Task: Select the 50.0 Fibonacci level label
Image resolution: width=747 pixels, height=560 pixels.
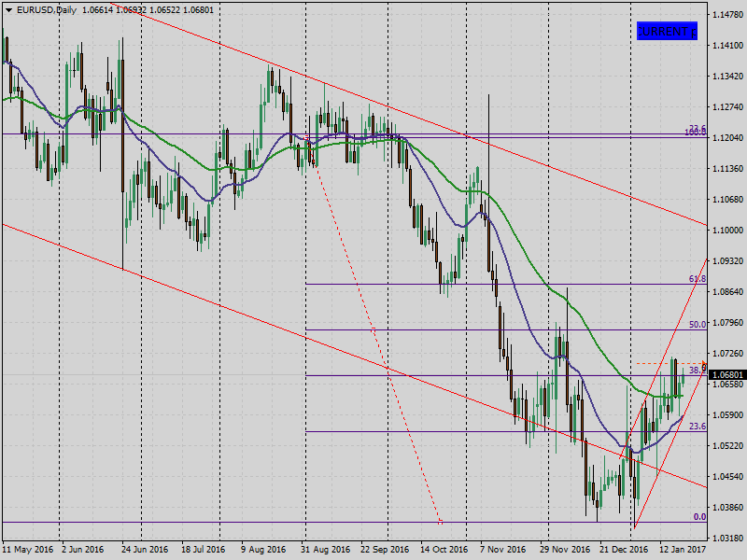Action: tap(698, 324)
